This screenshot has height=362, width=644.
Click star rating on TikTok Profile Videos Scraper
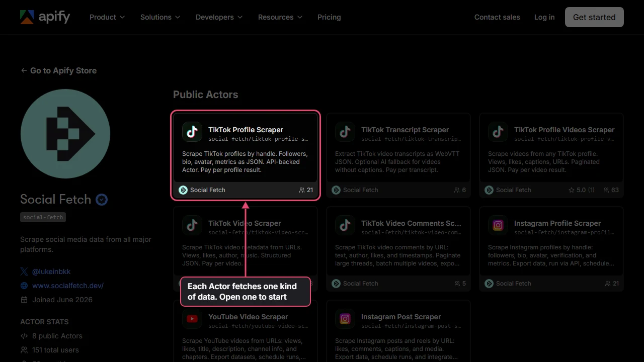pyautogui.click(x=581, y=190)
